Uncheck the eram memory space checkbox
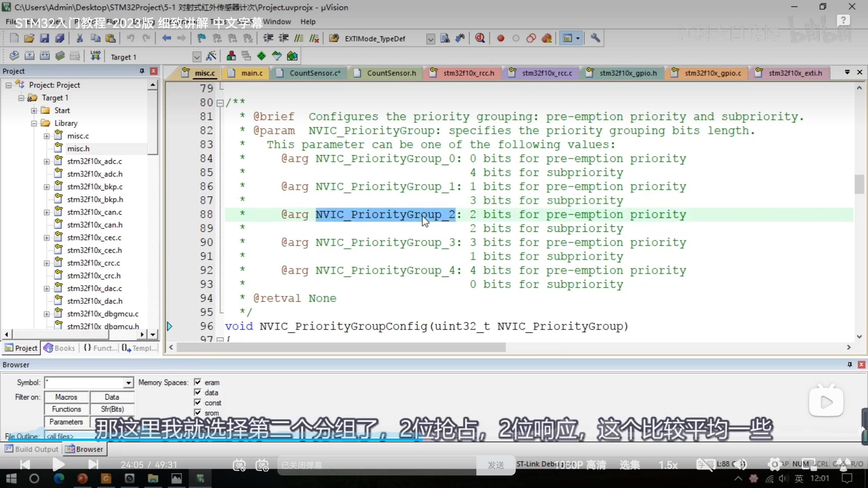Viewport: 868px width, 488px height. click(x=198, y=382)
